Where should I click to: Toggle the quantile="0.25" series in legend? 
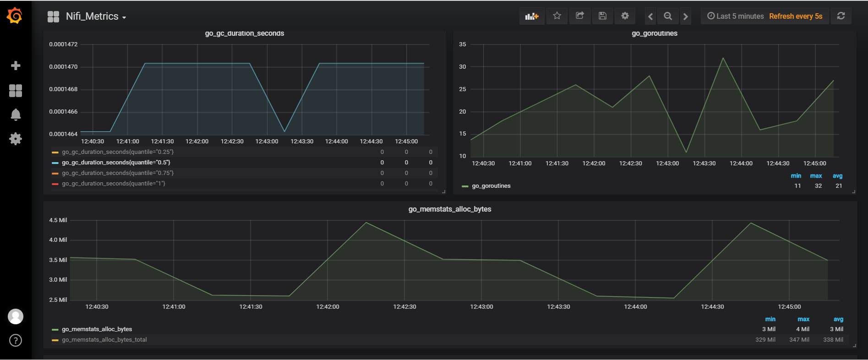pos(118,152)
